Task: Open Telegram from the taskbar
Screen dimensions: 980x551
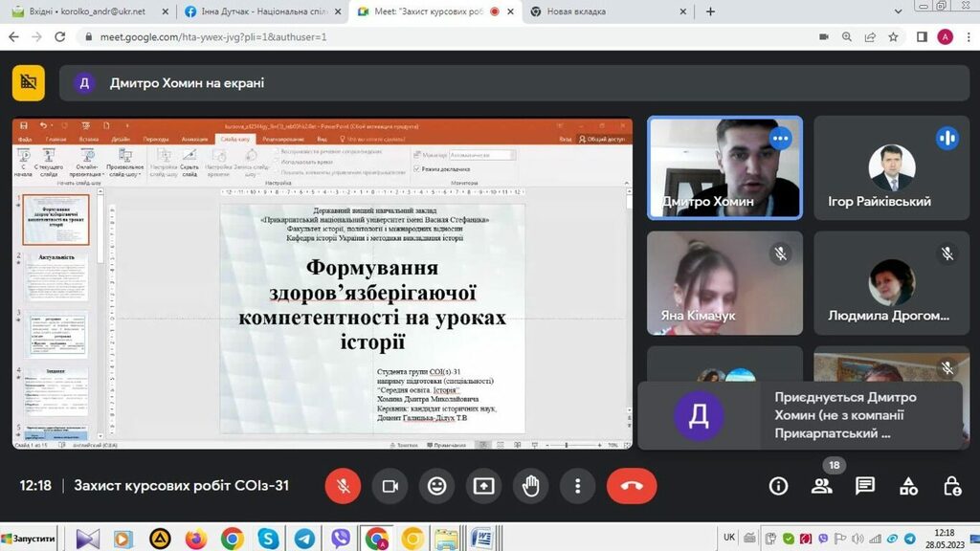Action: 304,539
